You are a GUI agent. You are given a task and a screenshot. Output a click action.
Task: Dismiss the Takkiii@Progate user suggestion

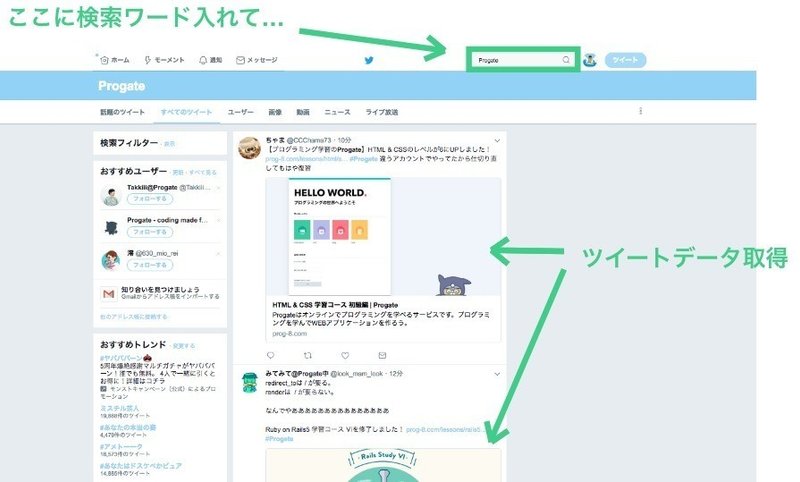[x=218, y=188]
